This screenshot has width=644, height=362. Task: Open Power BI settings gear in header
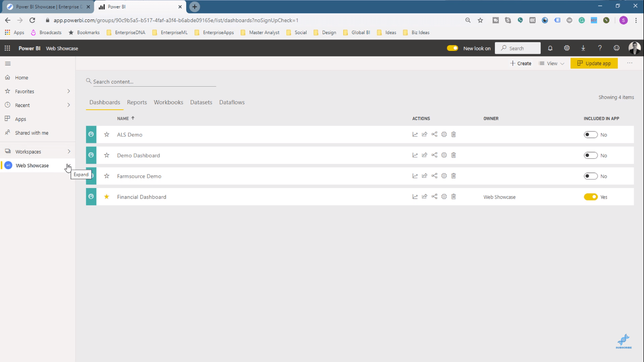pyautogui.click(x=567, y=48)
